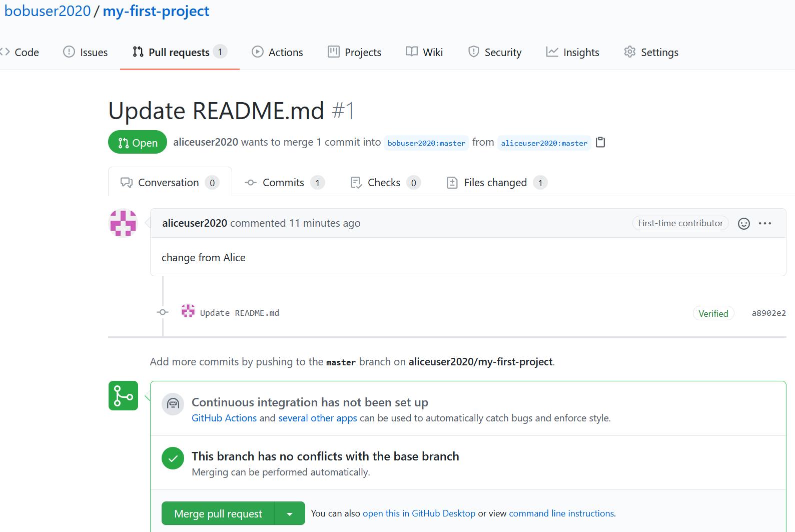Open the command line instructions link
The height and width of the screenshot is (532, 795).
[x=561, y=513]
